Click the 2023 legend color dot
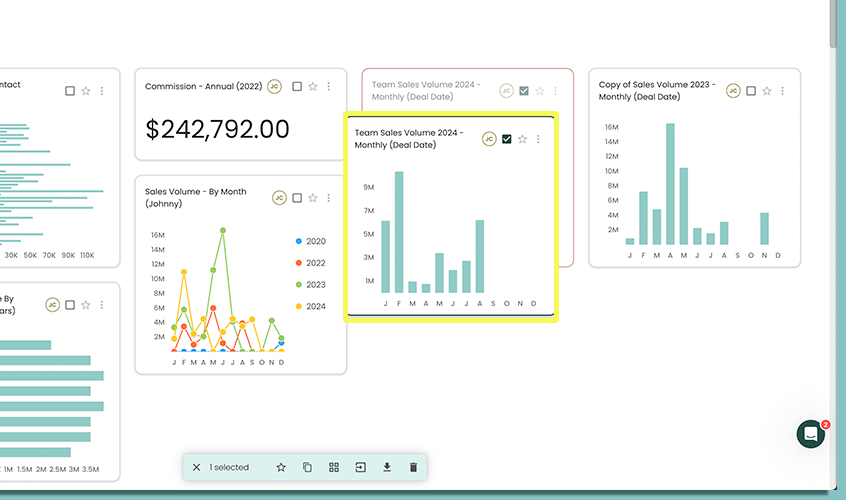This screenshot has height=500, width=846. (299, 285)
